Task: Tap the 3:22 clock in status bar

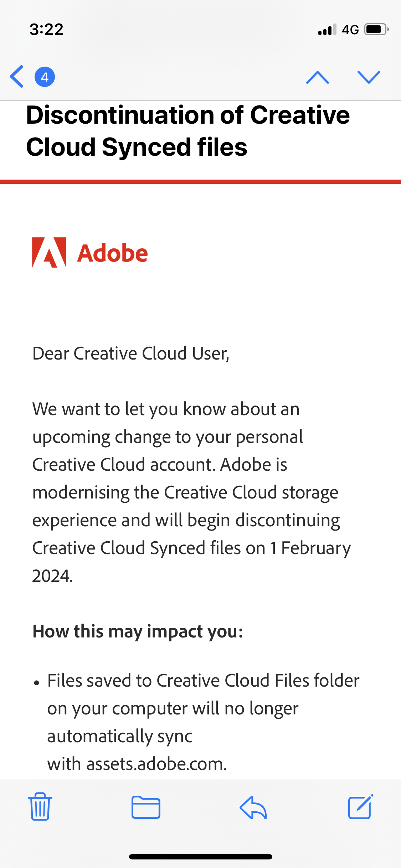Action: tap(46, 29)
